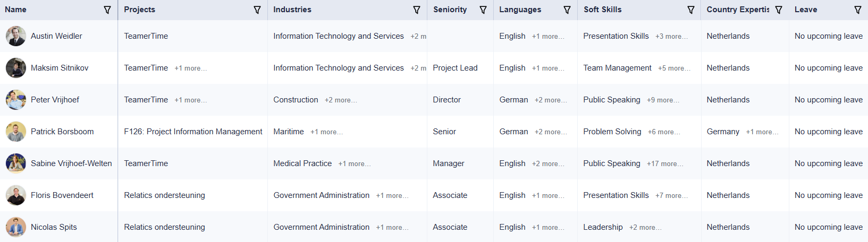868x242 pixels.
Task: Open the Seniority filter funnel
Action: [x=483, y=10]
